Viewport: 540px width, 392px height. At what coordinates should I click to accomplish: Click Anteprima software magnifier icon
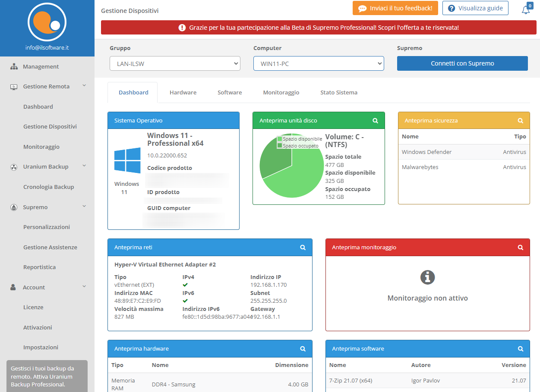521,349
